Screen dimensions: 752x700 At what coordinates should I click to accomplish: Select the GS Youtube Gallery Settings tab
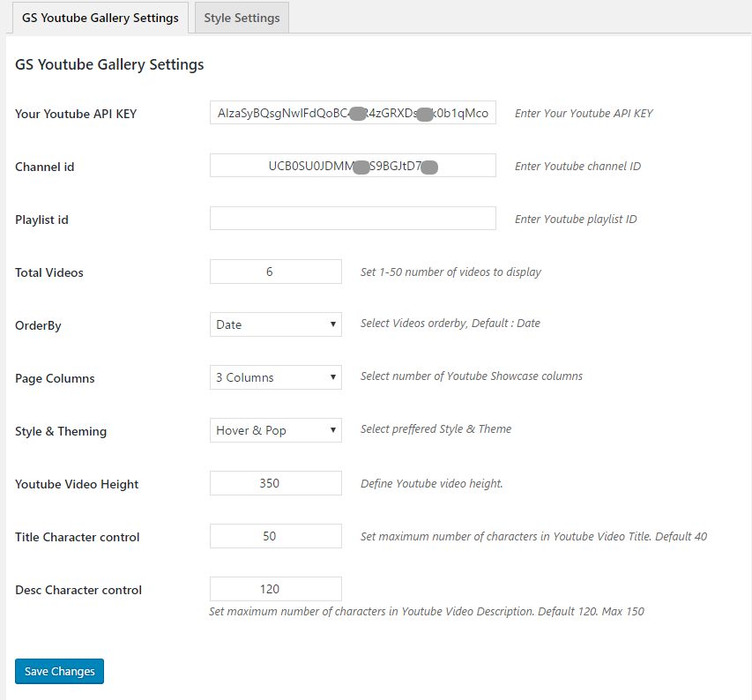[x=101, y=18]
